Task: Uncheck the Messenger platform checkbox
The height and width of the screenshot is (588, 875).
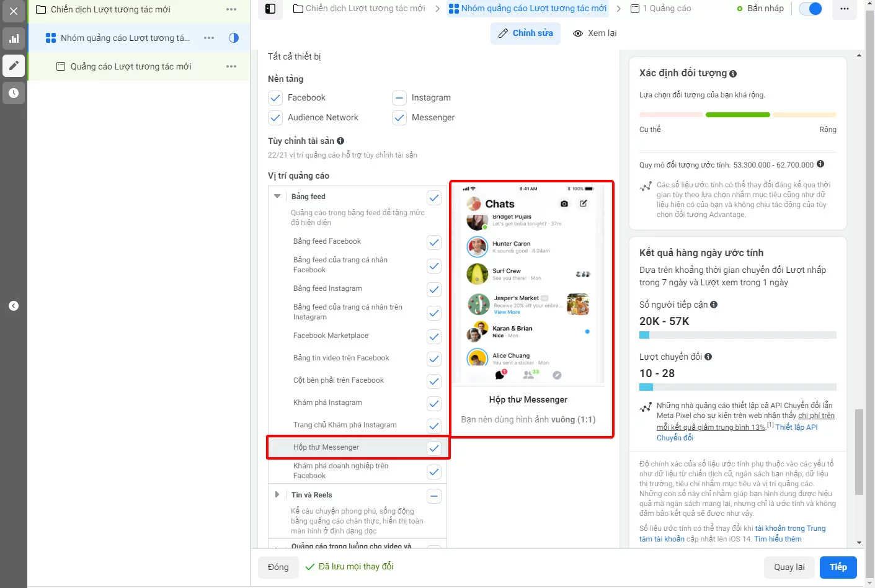Action: point(399,117)
